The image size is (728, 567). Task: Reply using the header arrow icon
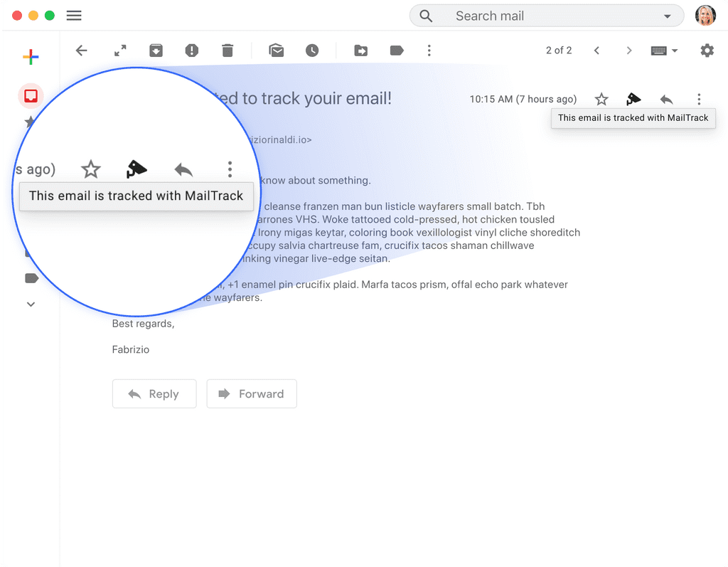click(666, 99)
